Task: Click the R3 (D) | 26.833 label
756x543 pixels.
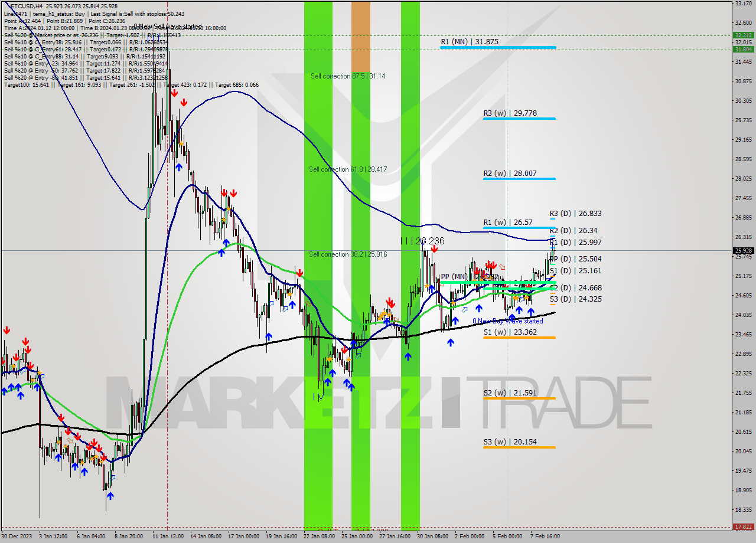Action: coord(575,214)
